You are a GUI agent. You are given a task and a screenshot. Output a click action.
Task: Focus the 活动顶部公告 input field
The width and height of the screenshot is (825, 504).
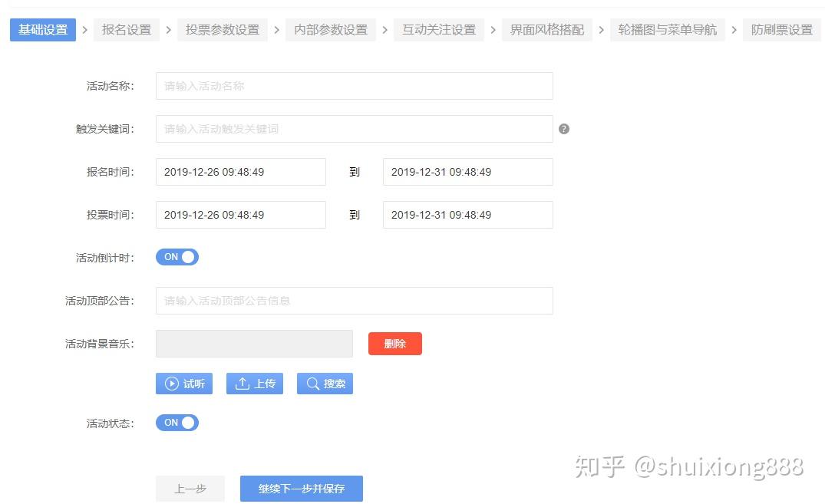(x=354, y=301)
